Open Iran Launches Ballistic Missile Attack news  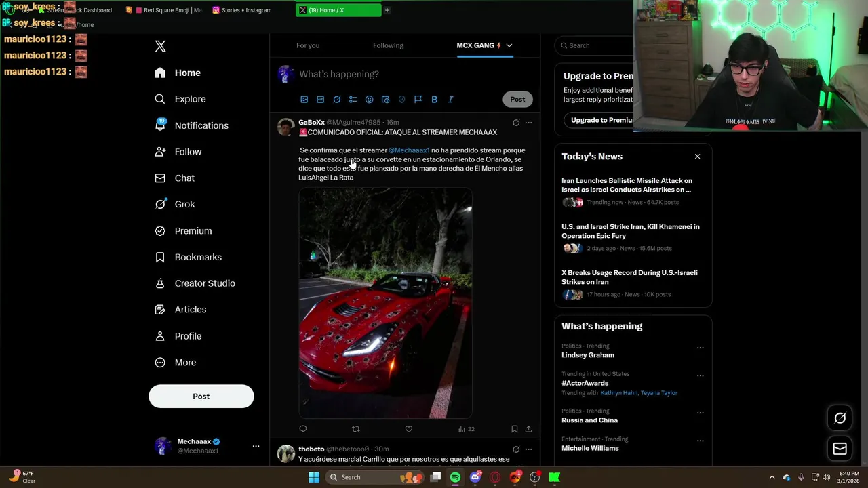pos(627,185)
